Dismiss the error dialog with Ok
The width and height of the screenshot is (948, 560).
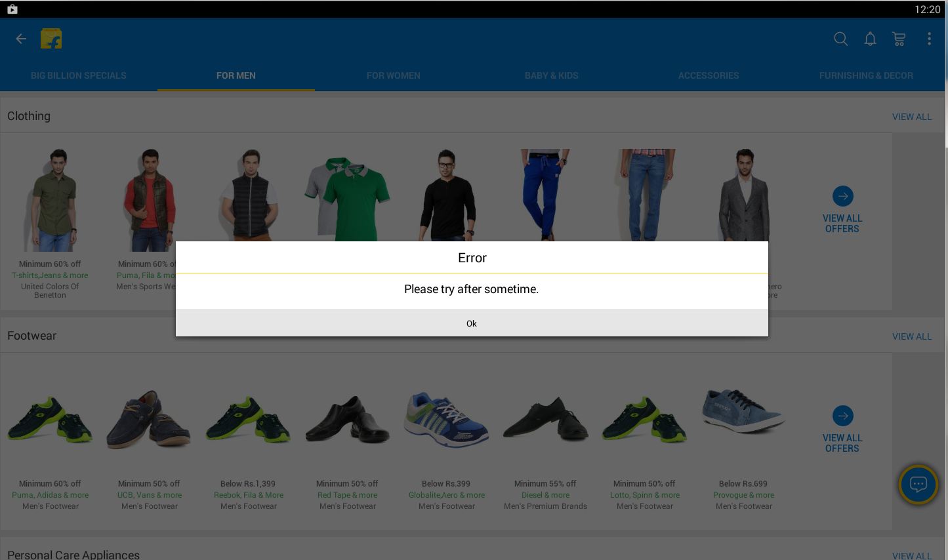click(x=472, y=323)
